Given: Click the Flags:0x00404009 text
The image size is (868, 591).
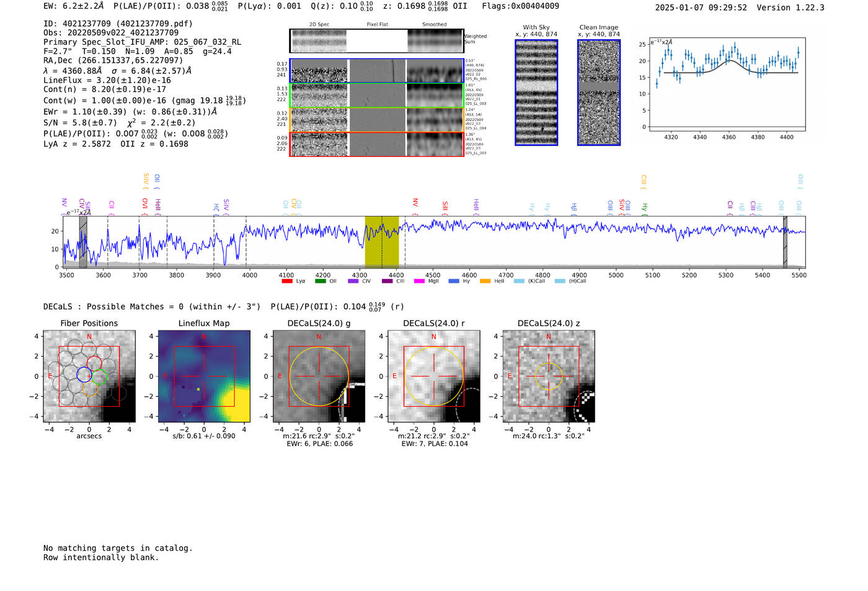Looking at the screenshot, I should tap(521, 6).
